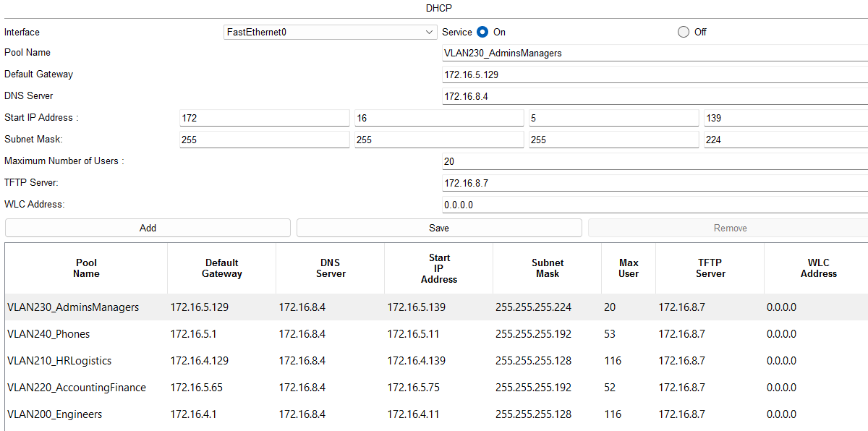
Task: Click gateway cell 172.16.4.1
Action: click(x=222, y=414)
